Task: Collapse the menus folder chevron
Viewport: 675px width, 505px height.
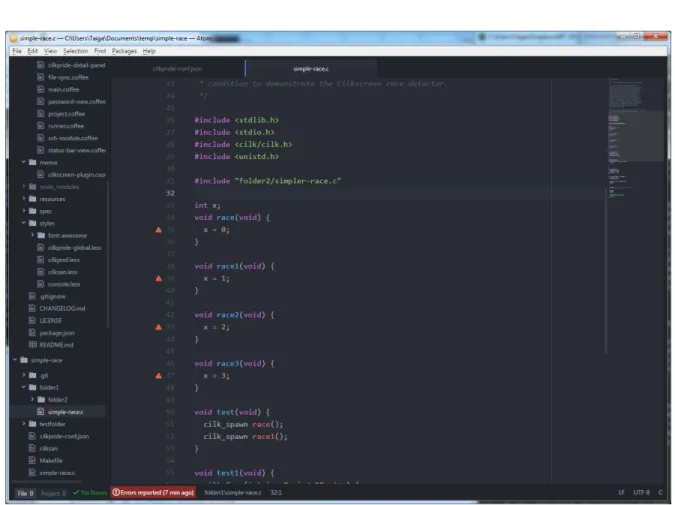Action: [x=24, y=162]
